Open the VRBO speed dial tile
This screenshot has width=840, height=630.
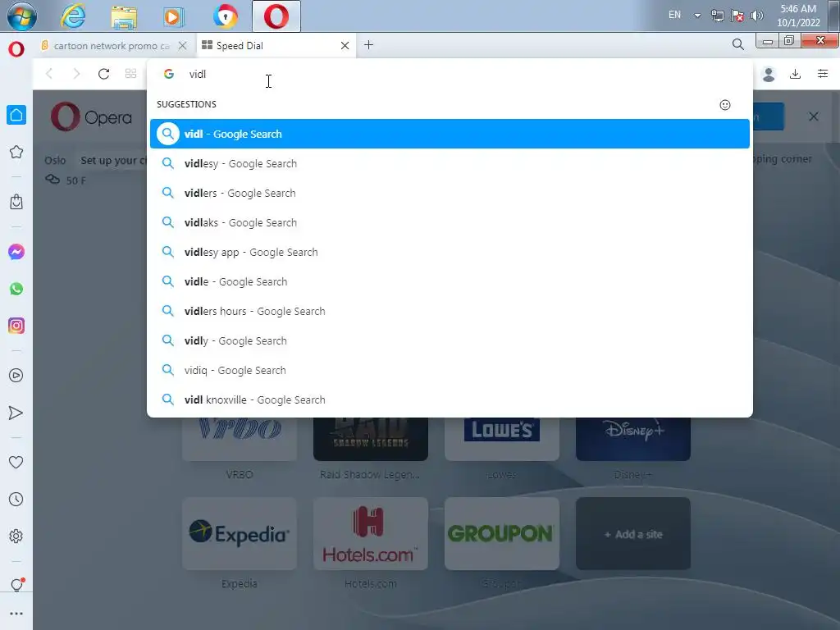click(x=240, y=439)
